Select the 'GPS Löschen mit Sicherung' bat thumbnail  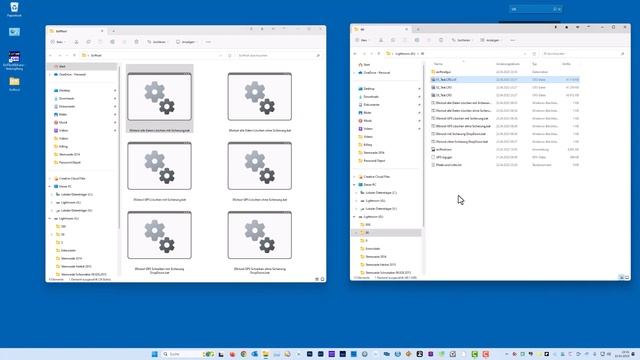[160, 171]
